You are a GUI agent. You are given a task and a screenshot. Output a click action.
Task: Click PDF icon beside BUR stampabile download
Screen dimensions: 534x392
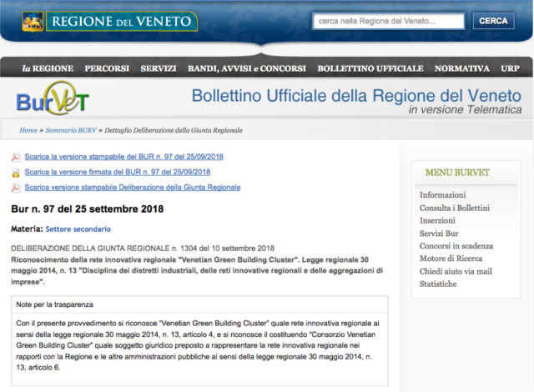16,157
